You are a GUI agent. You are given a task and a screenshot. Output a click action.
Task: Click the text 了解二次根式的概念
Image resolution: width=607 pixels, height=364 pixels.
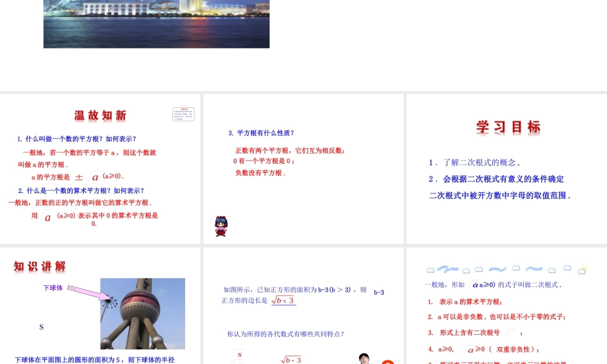(475, 163)
